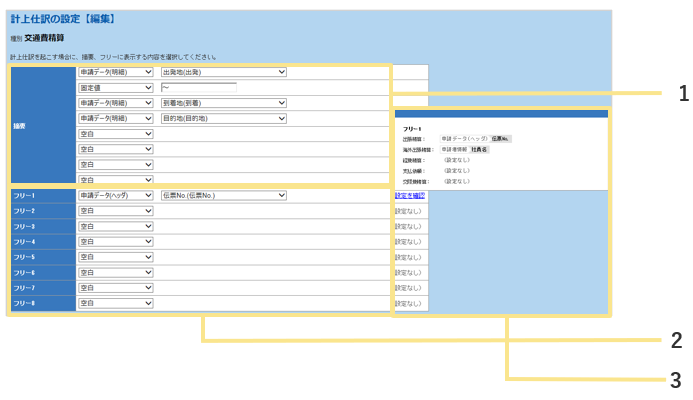Click the 社員名 tag in settings popup
Screen dimensions: 693x400
(479, 149)
